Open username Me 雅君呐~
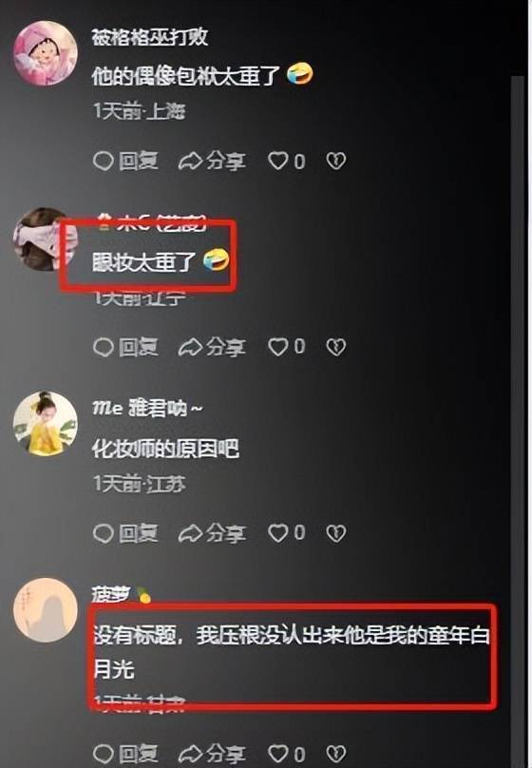The image size is (532, 768). (147, 408)
